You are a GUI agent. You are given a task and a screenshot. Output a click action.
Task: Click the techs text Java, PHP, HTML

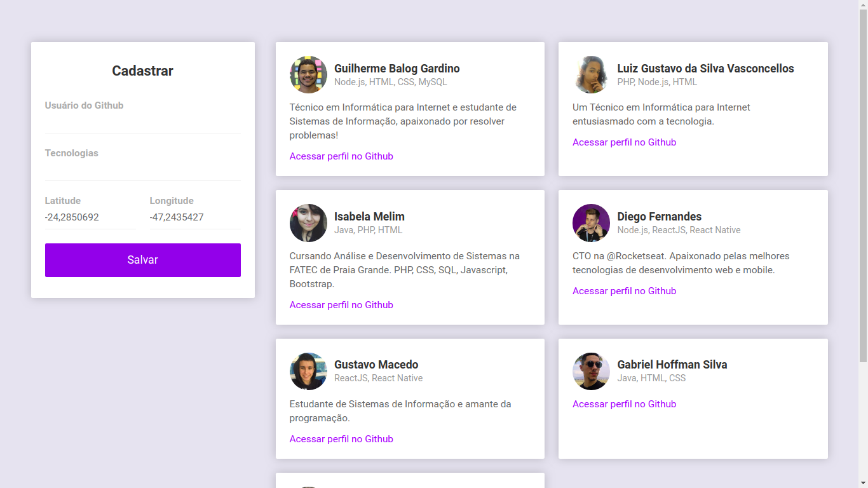[369, 230]
